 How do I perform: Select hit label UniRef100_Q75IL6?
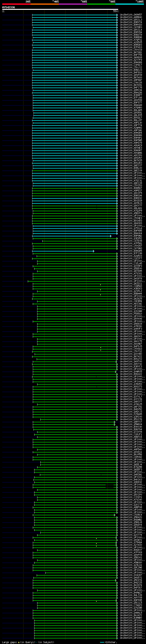tap(131, 228)
